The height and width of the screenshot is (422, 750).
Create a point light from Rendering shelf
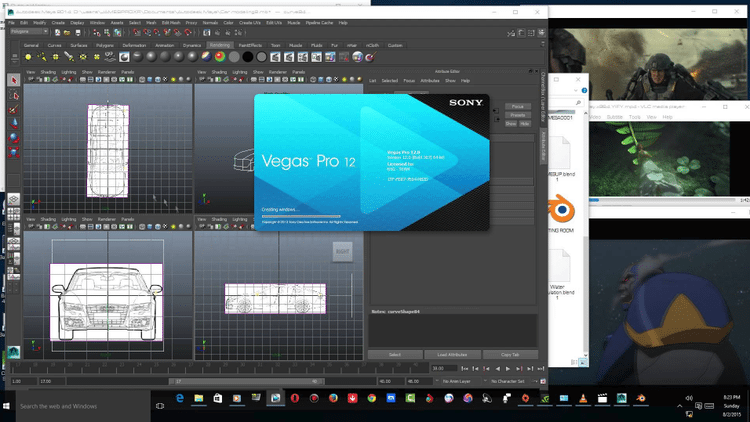pos(55,57)
